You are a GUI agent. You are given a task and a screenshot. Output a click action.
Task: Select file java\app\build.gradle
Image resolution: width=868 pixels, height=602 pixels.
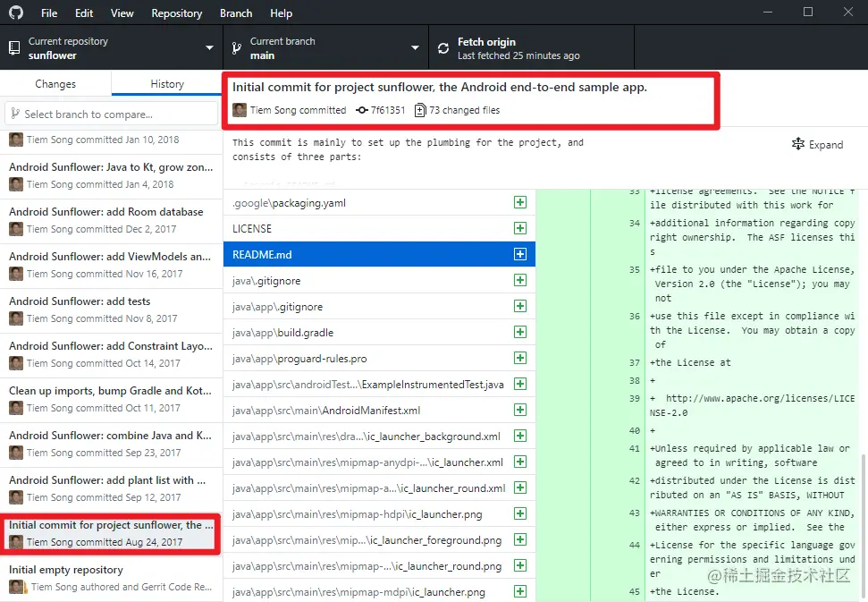(x=379, y=332)
